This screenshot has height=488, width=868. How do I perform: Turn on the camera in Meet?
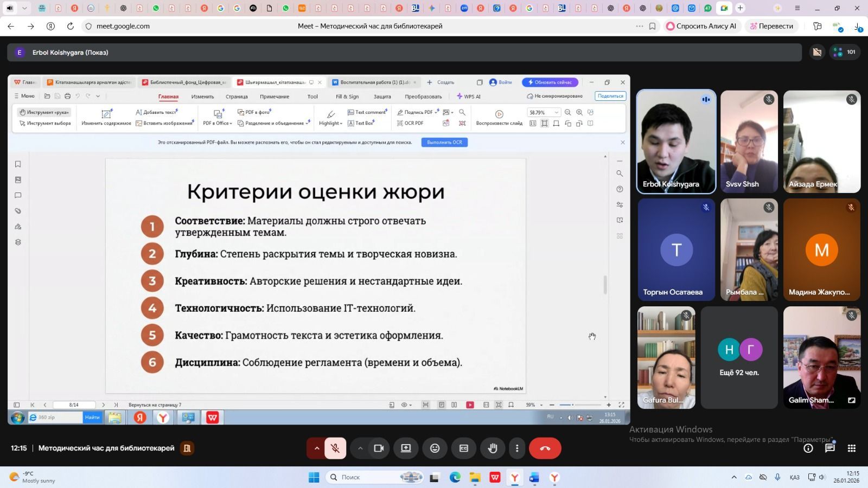coord(379,448)
